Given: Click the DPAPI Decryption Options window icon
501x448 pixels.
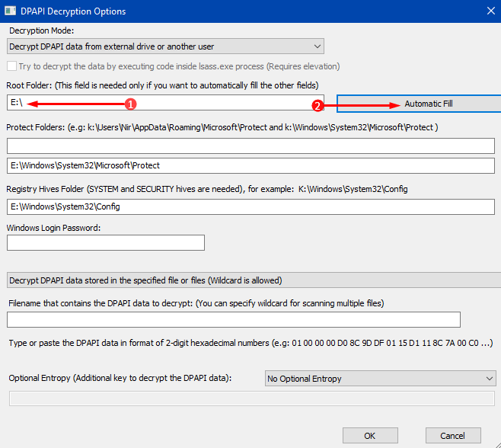Looking at the screenshot, I should click(x=10, y=11).
